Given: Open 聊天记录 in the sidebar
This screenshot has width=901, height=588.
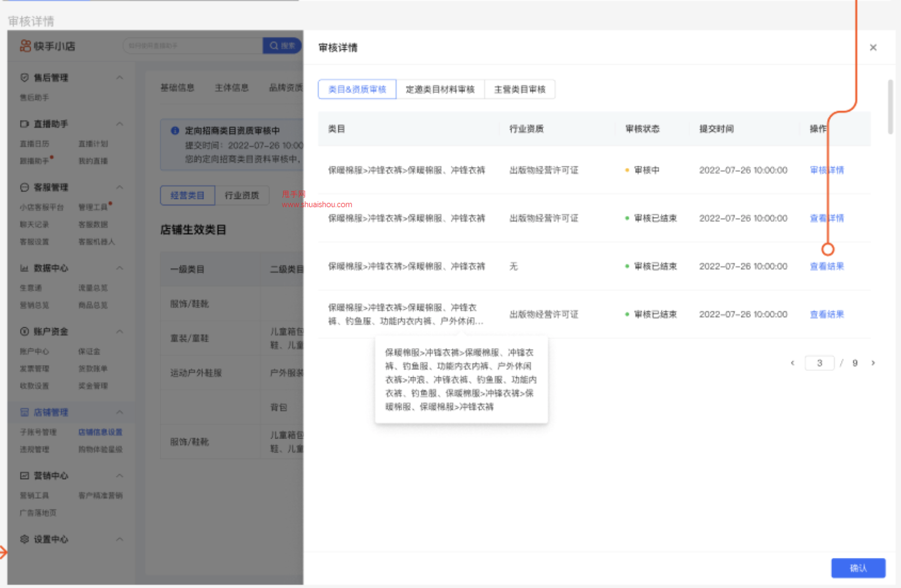Looking at the screenshot, I should pos(34,225).
